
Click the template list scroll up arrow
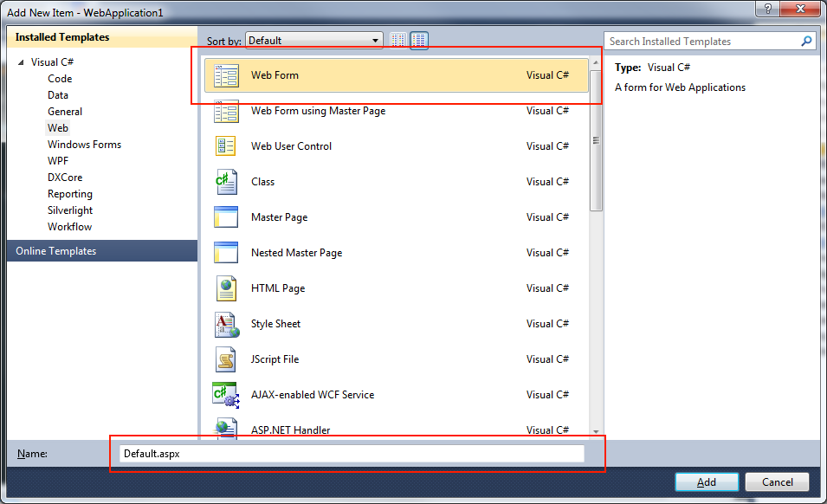[596, 62]
